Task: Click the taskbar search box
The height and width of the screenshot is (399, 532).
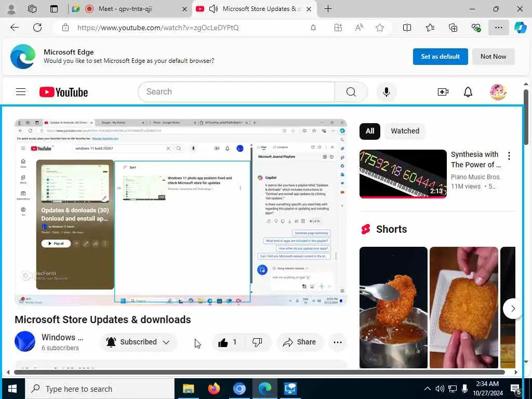Action: click(x=100, y=389)
